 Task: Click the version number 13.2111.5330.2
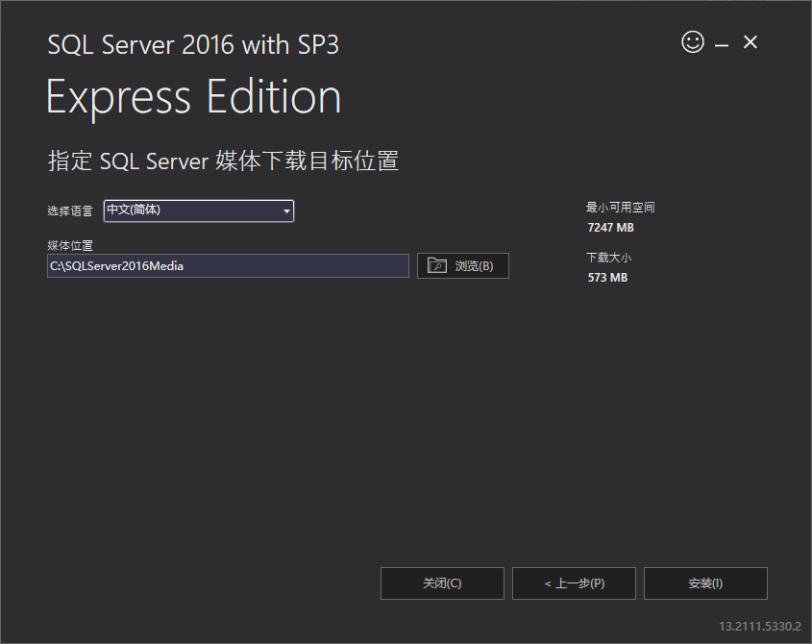[x=760, y=627]
